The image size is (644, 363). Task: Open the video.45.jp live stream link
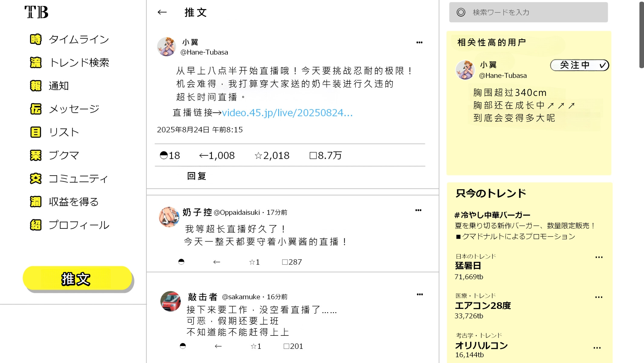(x=287, y=113)
